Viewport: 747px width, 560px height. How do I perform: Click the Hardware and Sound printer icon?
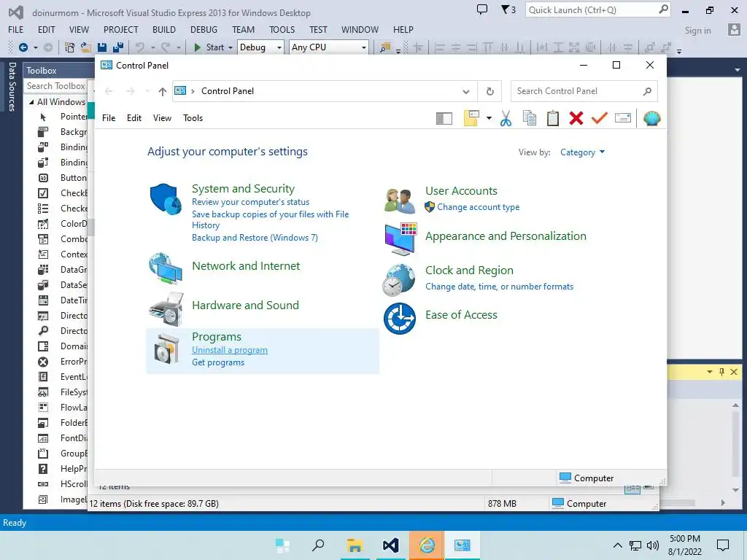click(166, 309)
